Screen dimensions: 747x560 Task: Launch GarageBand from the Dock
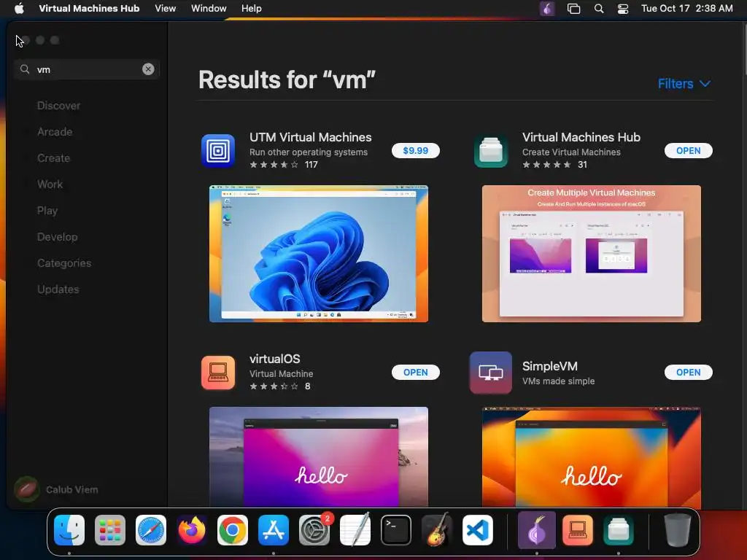pyautogui.click(x=437, y=529)
